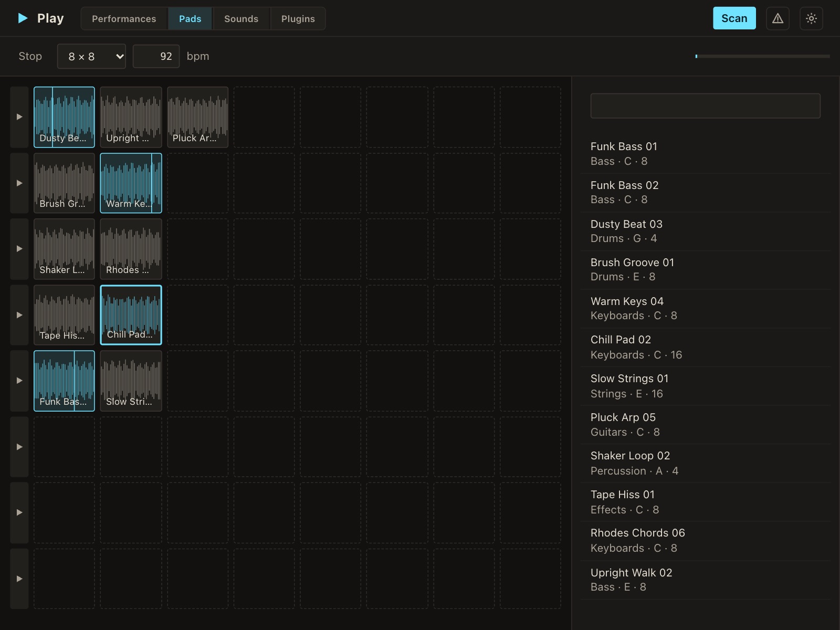This screenshot has height=630, width=840.
Task: Open the Sounds tab
Action: click(241, 18)
